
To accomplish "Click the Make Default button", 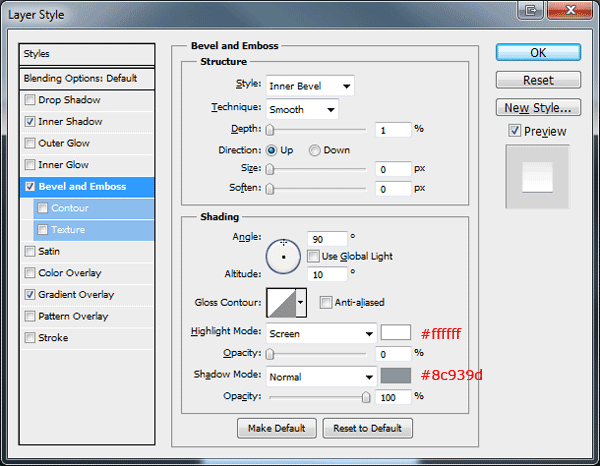I will [277, 428].
